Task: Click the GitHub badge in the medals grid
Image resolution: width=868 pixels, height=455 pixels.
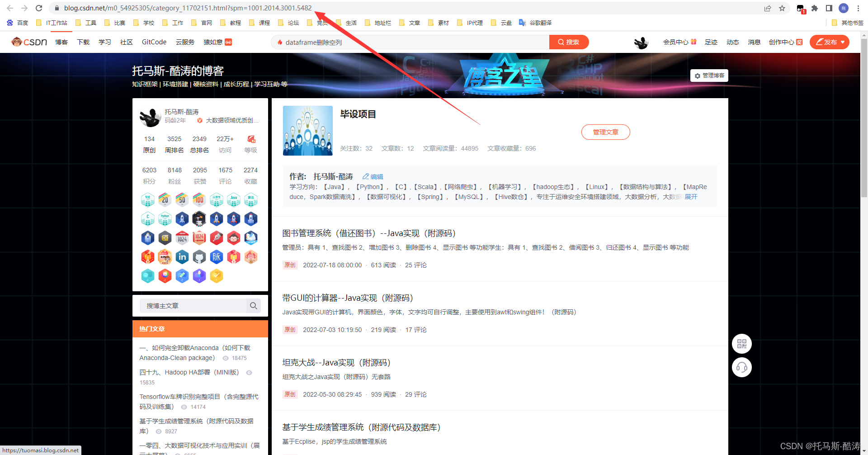Action: pyautogui.click(x=199, y=256)
